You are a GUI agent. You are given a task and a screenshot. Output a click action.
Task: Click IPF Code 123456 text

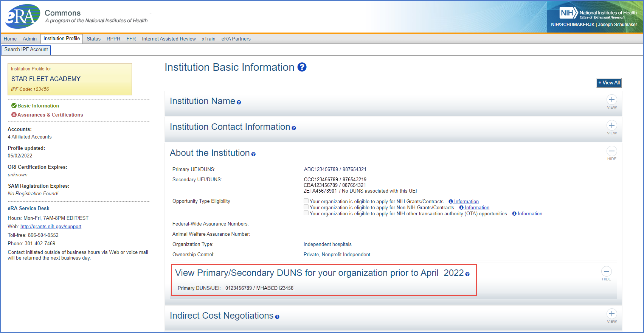tap(30, 89)
